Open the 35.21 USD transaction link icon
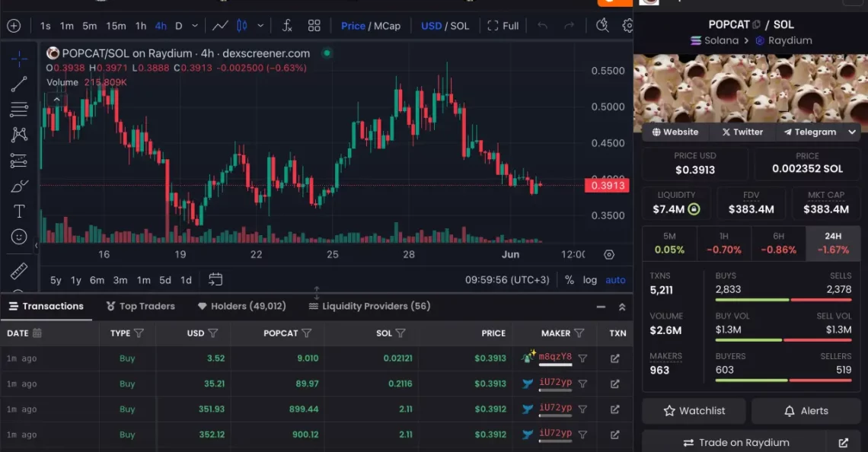The width and height of the screenshot is (868, 452). (614, 384)
